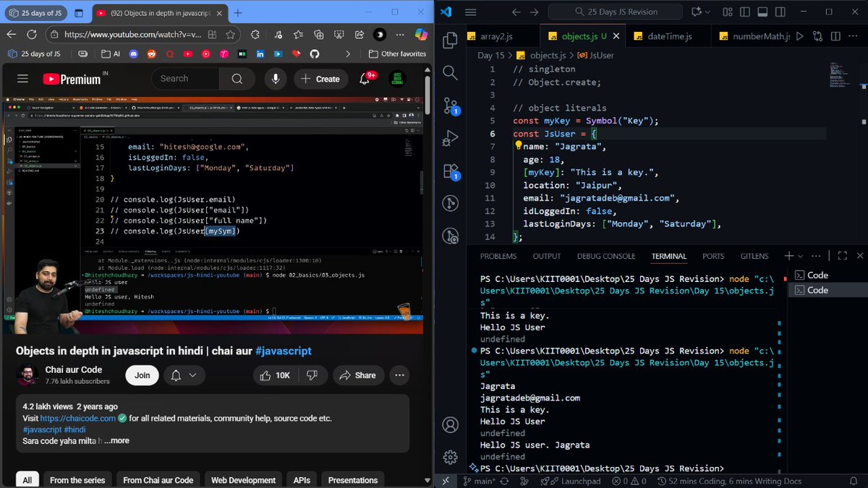Open the YouTube guide hamburger menu
Image resolution: width=868 pixels, height=488 pixels.
[x=22, y=79]
